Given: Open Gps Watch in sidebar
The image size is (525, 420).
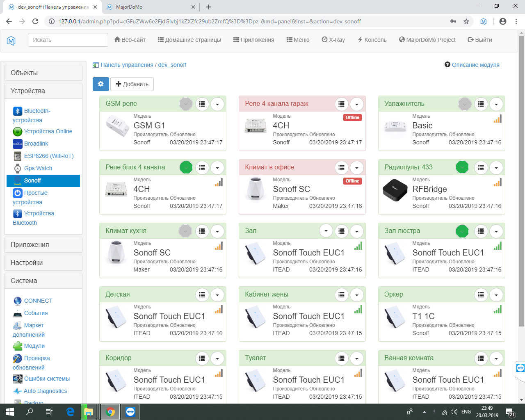Looking at the screenshot, I should click(x=38, y=168).
